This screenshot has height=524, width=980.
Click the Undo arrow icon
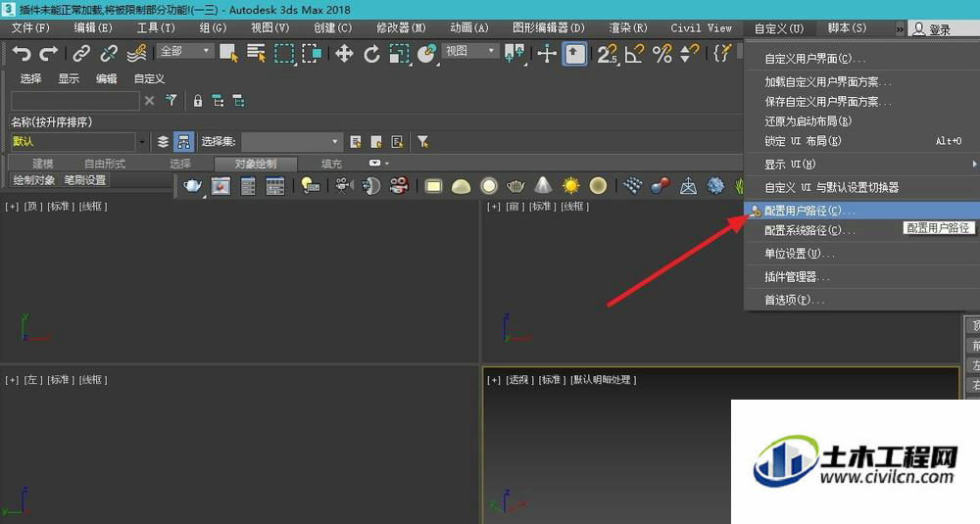(x=21, y=54)
